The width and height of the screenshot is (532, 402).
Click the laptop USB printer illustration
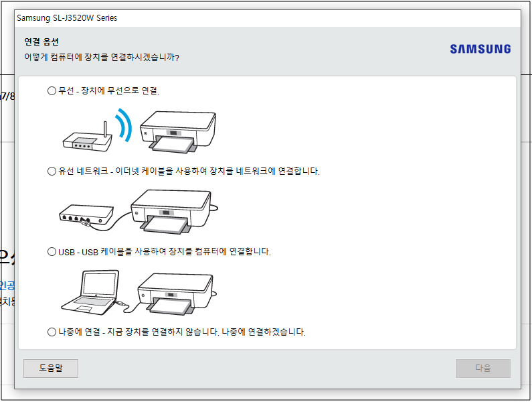139,292
